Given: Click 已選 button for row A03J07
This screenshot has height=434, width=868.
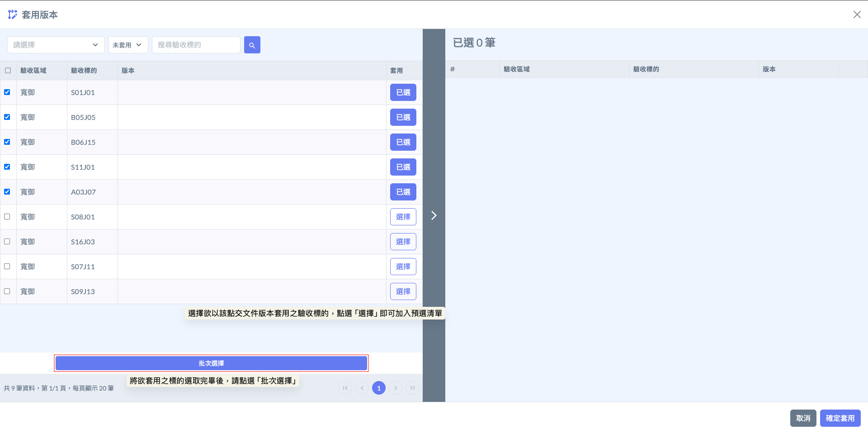Looking at the screenshot, I should coord(403,192).
